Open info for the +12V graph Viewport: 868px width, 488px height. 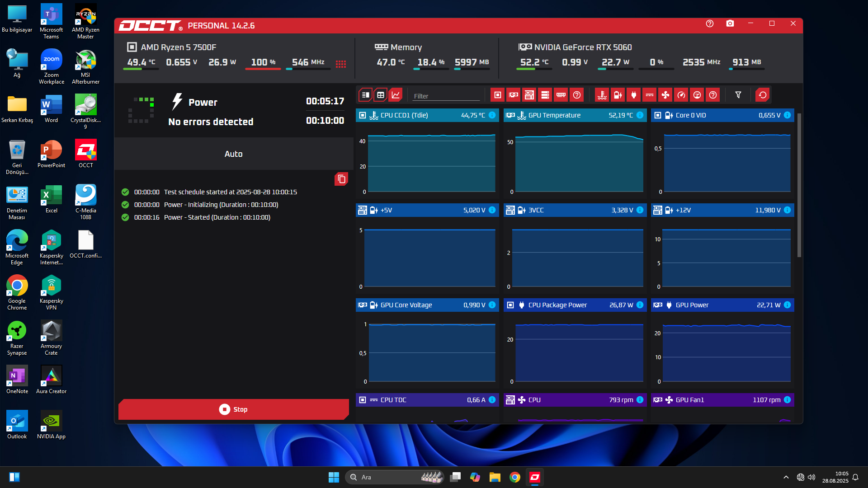788,210
